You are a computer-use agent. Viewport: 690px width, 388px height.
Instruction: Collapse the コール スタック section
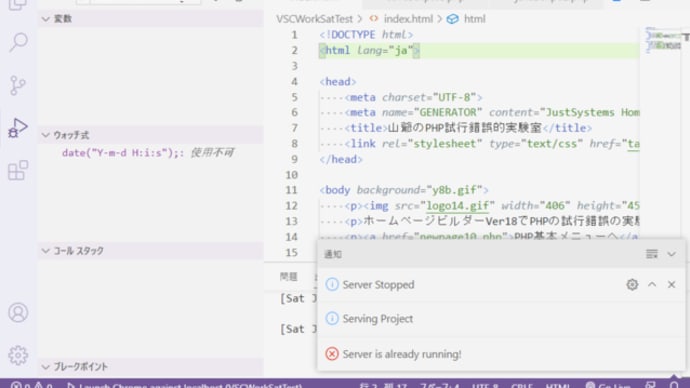45,251
